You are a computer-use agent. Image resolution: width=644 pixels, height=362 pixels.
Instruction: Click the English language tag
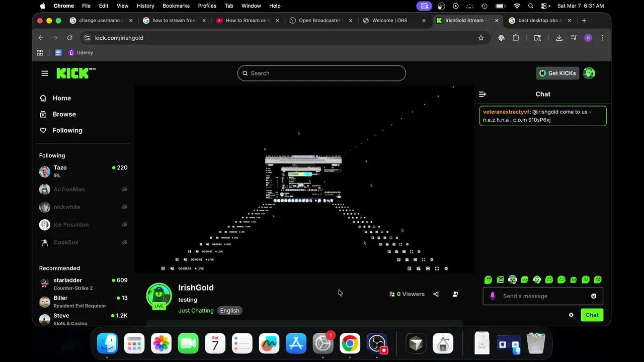(229, 311)
